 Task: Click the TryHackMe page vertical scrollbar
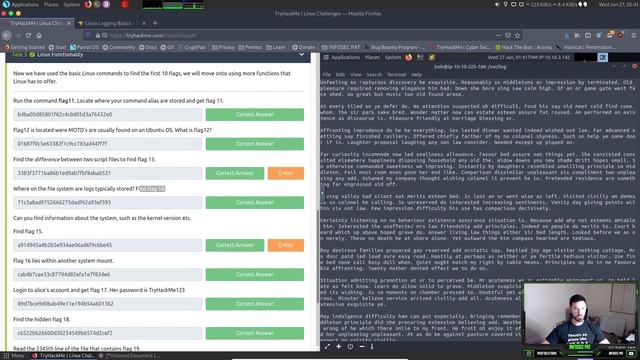click(318, 257)
